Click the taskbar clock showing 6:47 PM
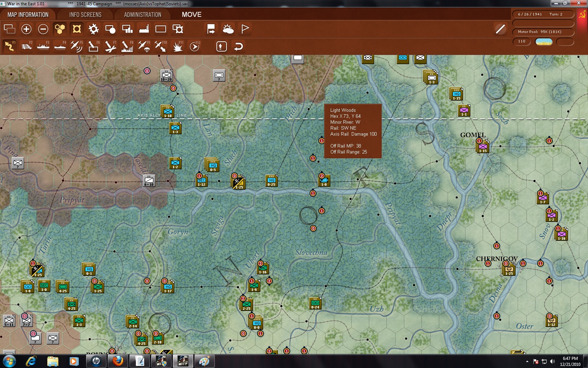This screenshot has height=368, width=588. [570, 361]
